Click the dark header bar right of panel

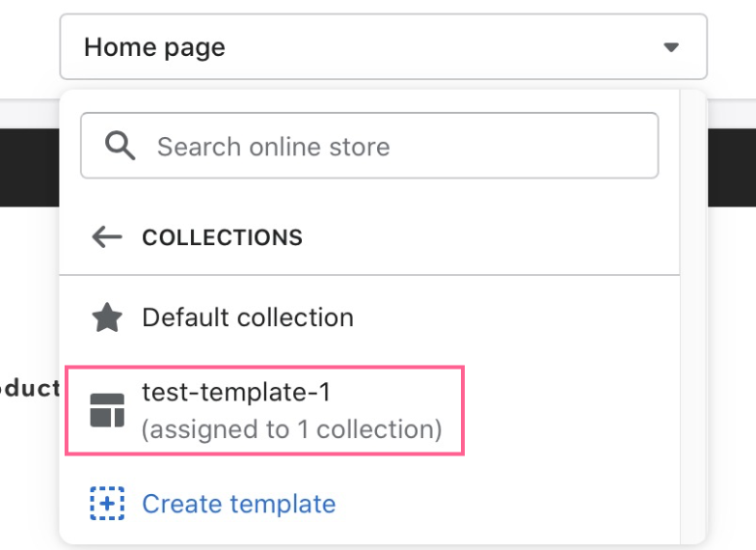pos(732,168)
